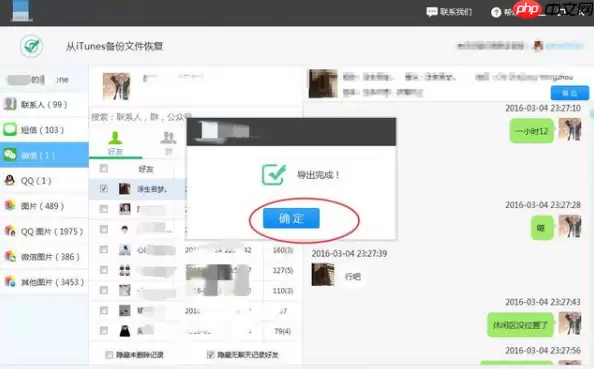Click 从iTunes备份文件恢复 heading
594x369 pixels.
(x=114, y=46)
